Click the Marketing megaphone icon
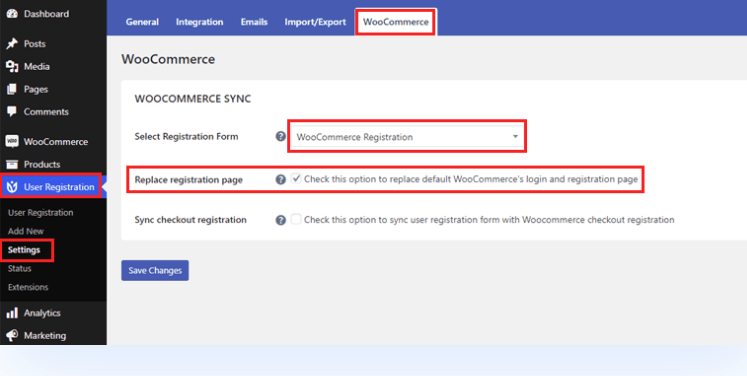Viewport: 747px width, 376px height. (x=12, y=335)
